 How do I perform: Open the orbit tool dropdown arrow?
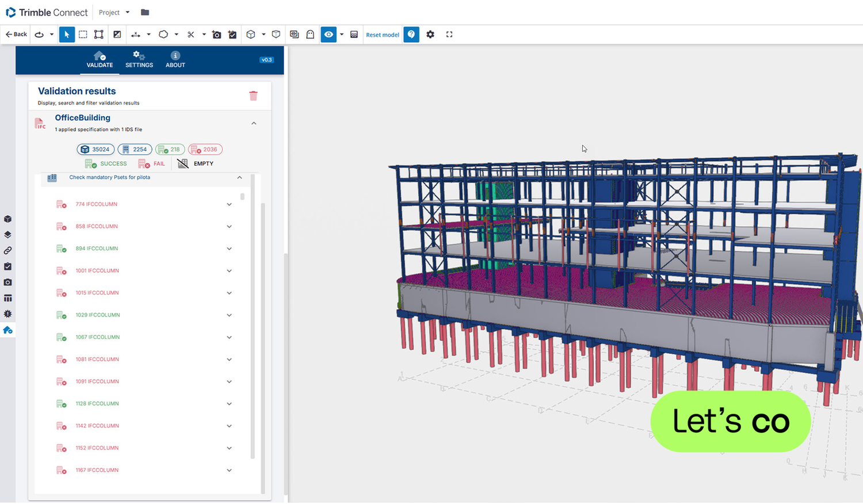(52, 35)
